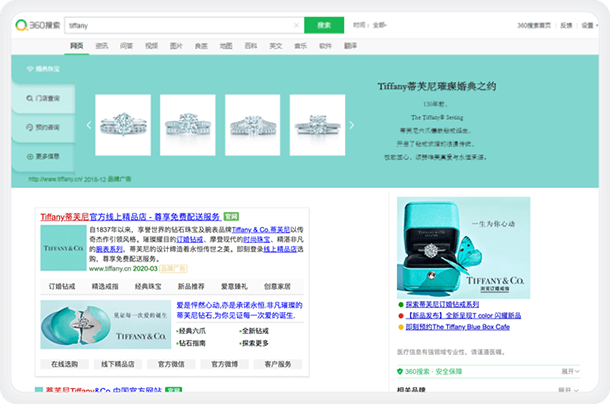The width and height of the screenshot is (610, 404).
Task: Click the carousel previous arrow
Action: 89,125
